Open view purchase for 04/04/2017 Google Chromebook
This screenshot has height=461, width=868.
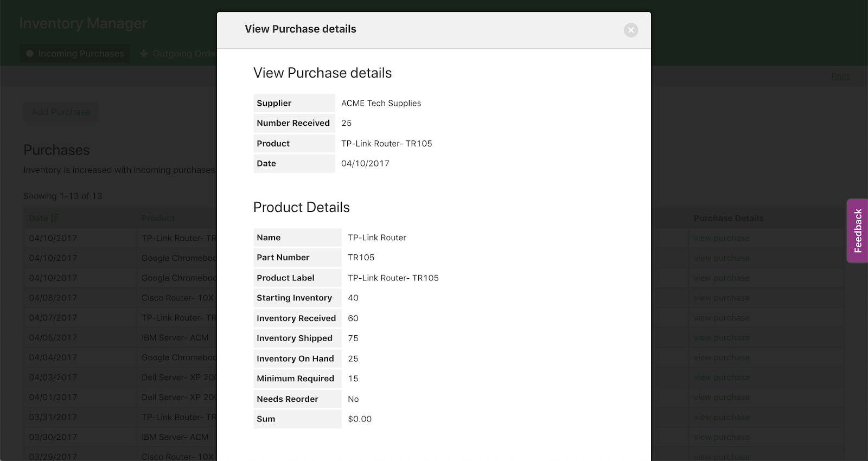pyautogui.click(x=721, y=357)
